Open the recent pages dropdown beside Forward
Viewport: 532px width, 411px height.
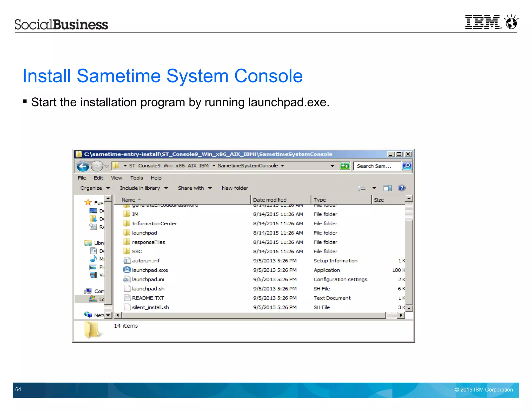pos(107,166)
